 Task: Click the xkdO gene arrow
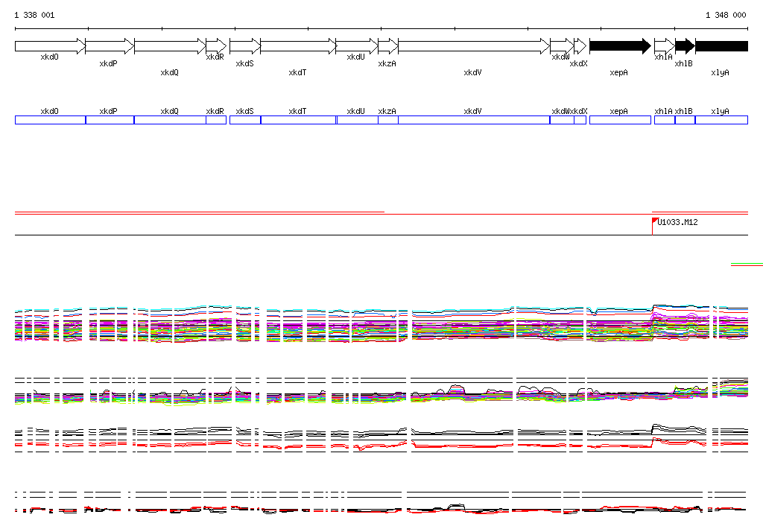pos(50,46)
